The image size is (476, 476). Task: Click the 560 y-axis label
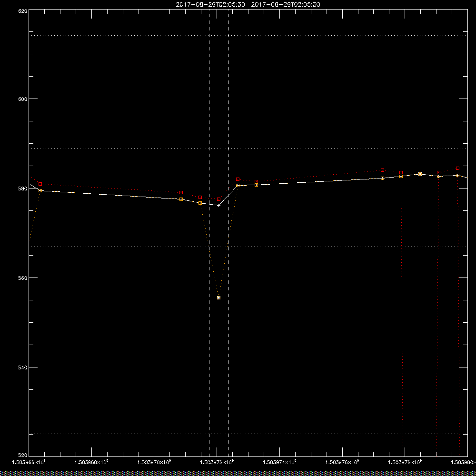point(23,278)
